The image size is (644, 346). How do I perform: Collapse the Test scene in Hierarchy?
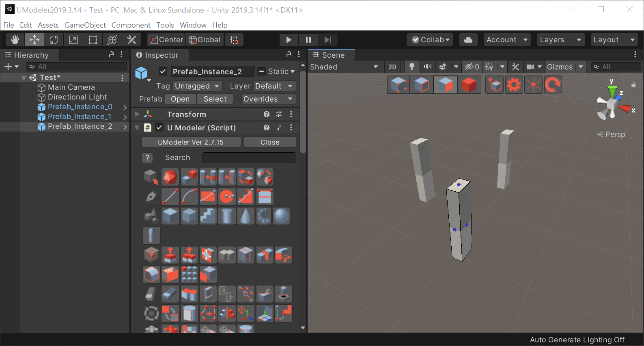[x=24, y=78]
